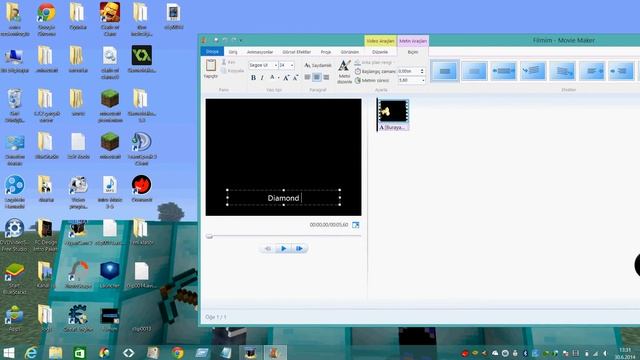Viewport: 640px width, 360px height.
Task: Click the Video Araçları contextual header
Action: pos(380,41)
